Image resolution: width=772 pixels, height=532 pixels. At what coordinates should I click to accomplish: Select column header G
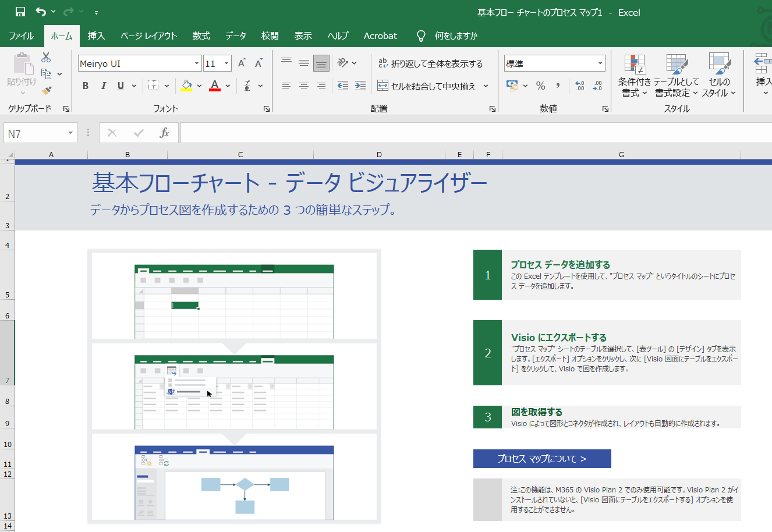(x=621, y=154)
